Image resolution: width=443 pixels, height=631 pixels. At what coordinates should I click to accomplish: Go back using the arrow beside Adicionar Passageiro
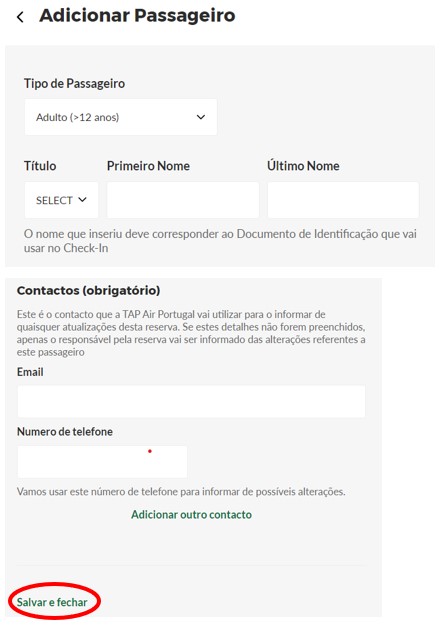[20, 17]
